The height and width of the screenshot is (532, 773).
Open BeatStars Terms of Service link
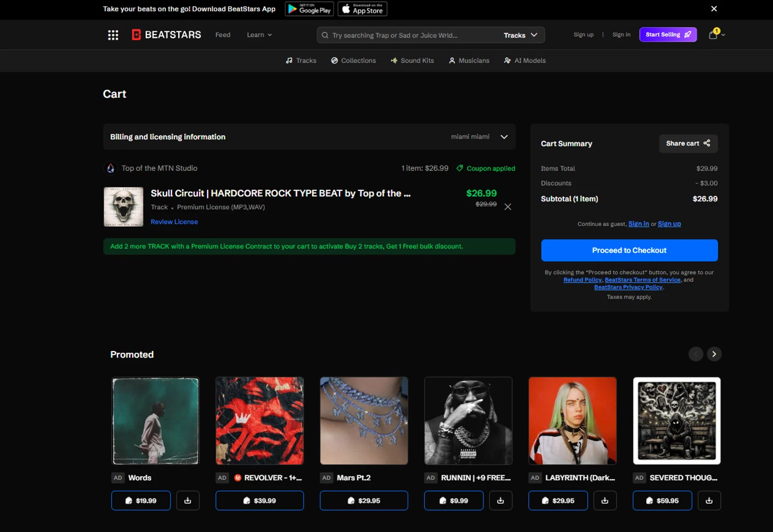click(643, 280)
